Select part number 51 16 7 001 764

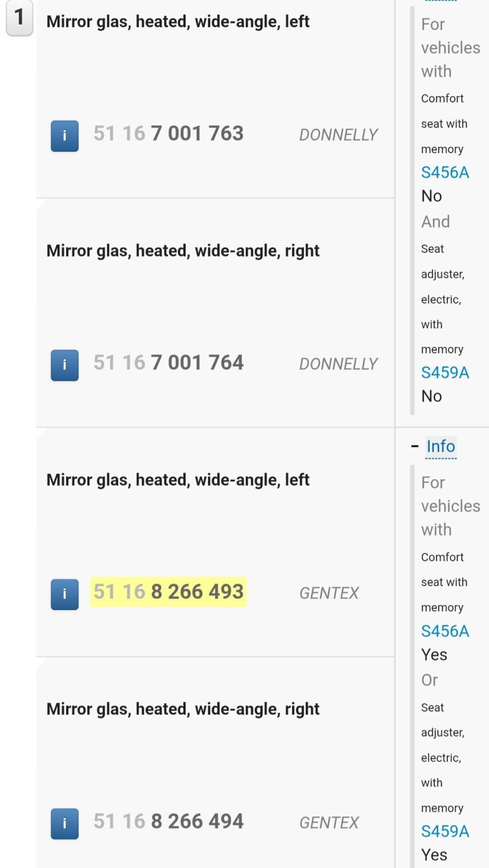pos(168,363)
